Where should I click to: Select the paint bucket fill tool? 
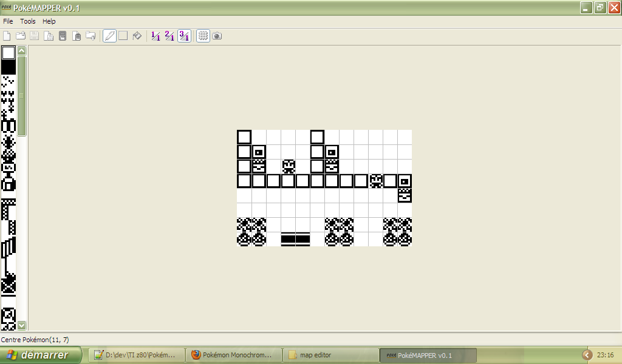click(137, 36)
